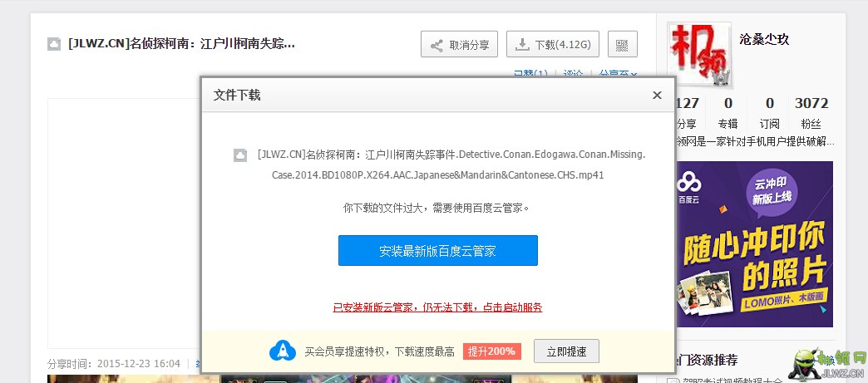
Task: Click the page title [JLWZ.CN]名侦探柯南
Action: point(181,44)
